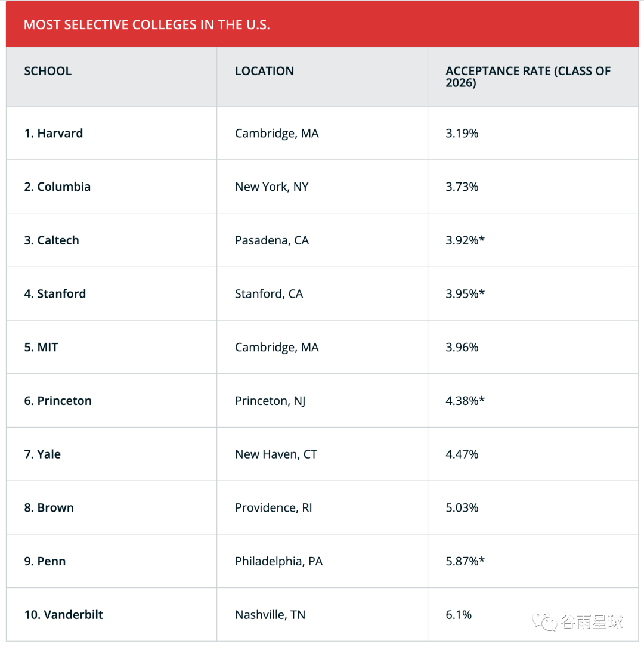
Task: Select the 10. Vanderbilt entry
Action: (x=63, y=614)
